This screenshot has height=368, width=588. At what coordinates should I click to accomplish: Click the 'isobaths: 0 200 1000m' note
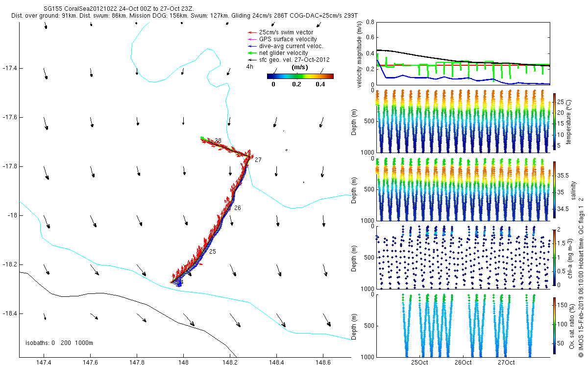pos(59,343)
